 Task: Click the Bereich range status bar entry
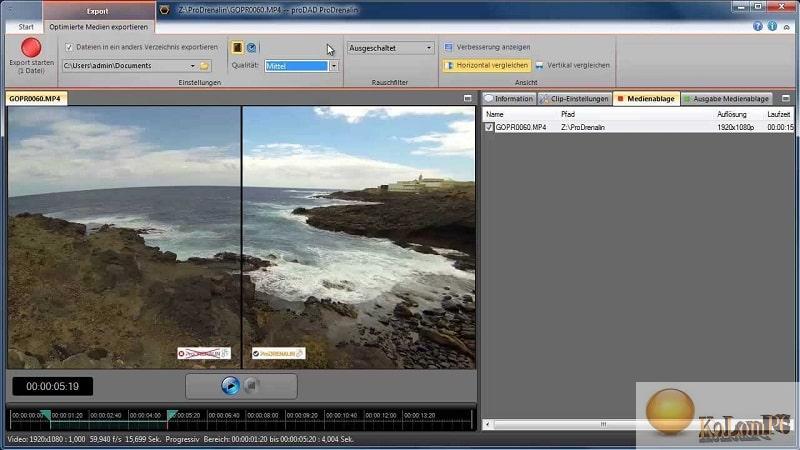point(278,439)
